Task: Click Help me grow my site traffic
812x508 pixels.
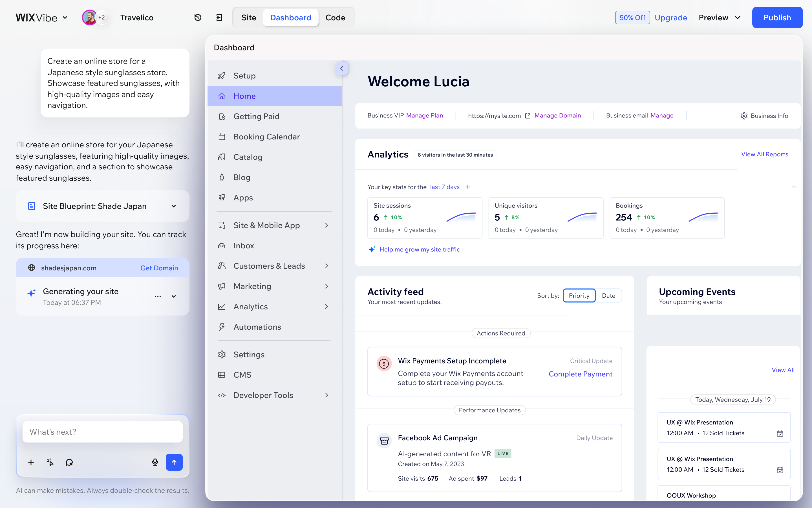Action: click(x=420, y=249)
